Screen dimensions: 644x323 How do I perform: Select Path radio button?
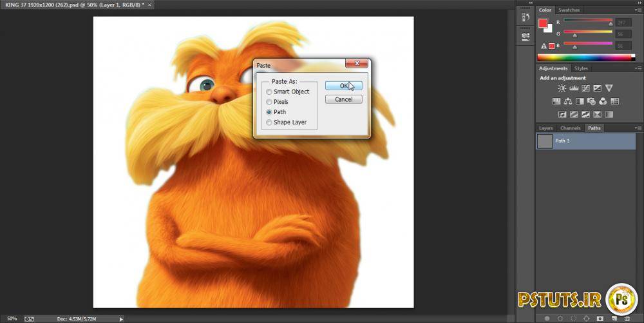[x=269, y=112]
